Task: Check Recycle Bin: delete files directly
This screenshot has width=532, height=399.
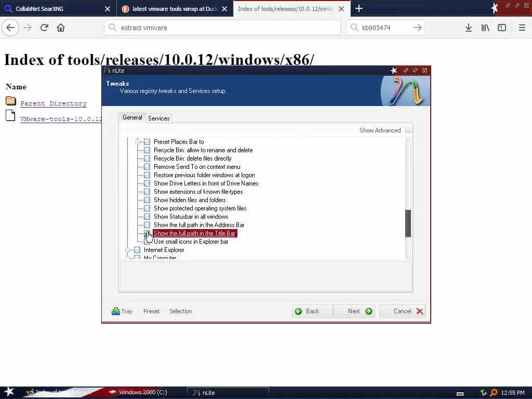Action: (147, 158)
